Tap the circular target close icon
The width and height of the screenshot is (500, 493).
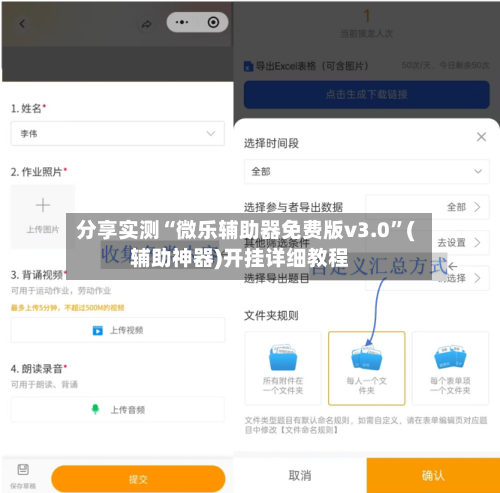pyautogui.click(x=213, y=22)
